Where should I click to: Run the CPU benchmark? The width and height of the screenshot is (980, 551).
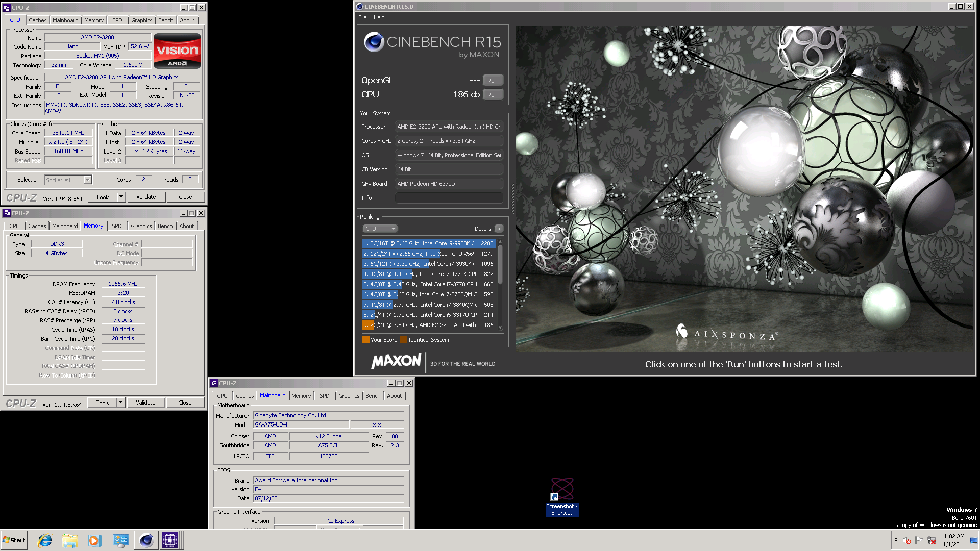pyautogui.click(x=493, y=95)
